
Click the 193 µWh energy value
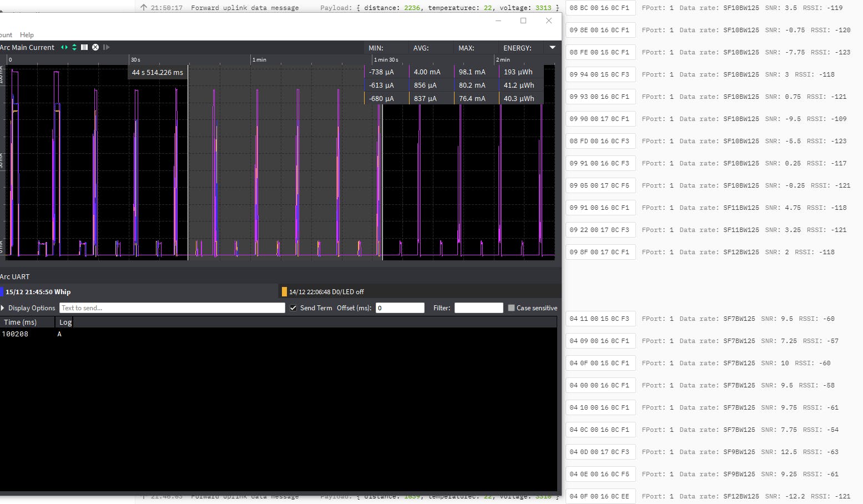(x=518, y=72)
